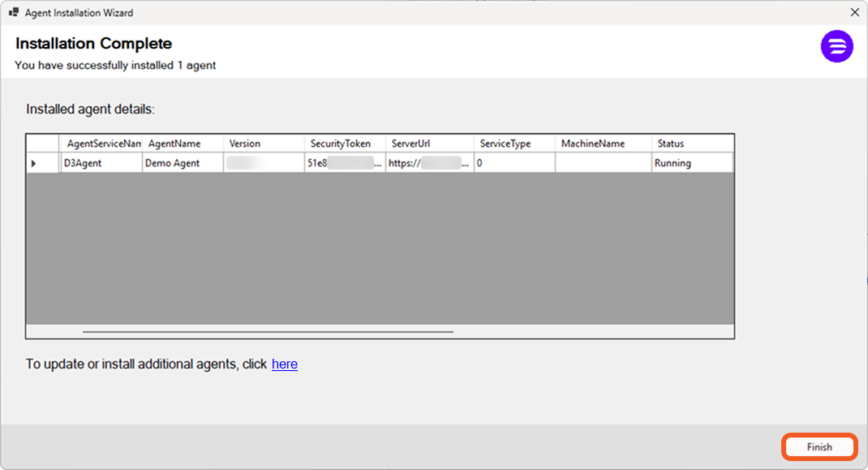Click the SecurityToken column header
The height and width of the screenshot is (470, 868).
(x=345, y=144)
